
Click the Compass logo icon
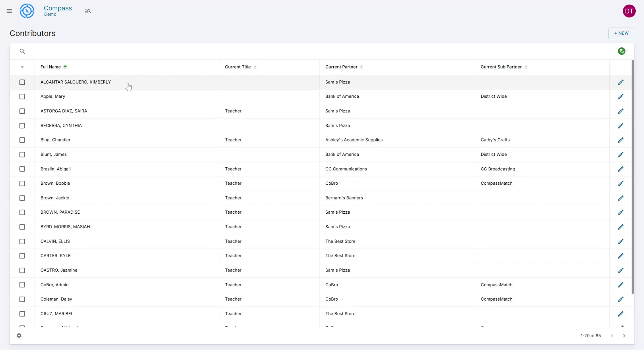point(27,11)
